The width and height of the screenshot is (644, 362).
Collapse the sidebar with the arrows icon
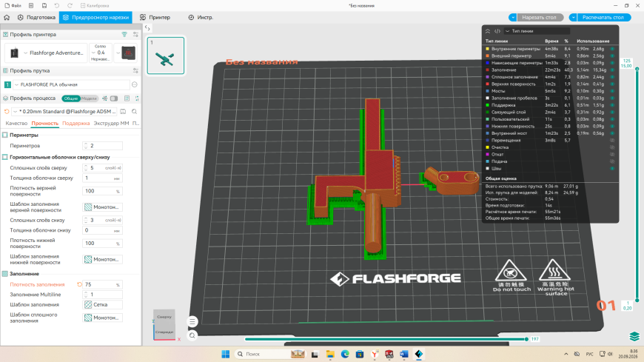click(x=147, y=28)
